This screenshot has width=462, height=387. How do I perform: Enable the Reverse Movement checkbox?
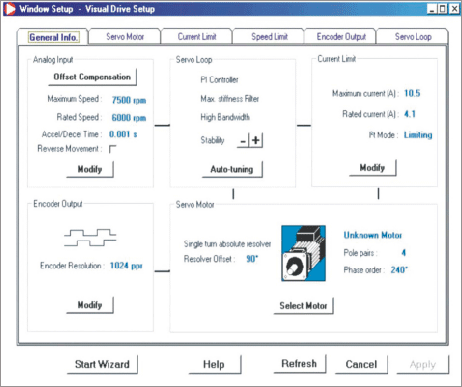[113, 149]
